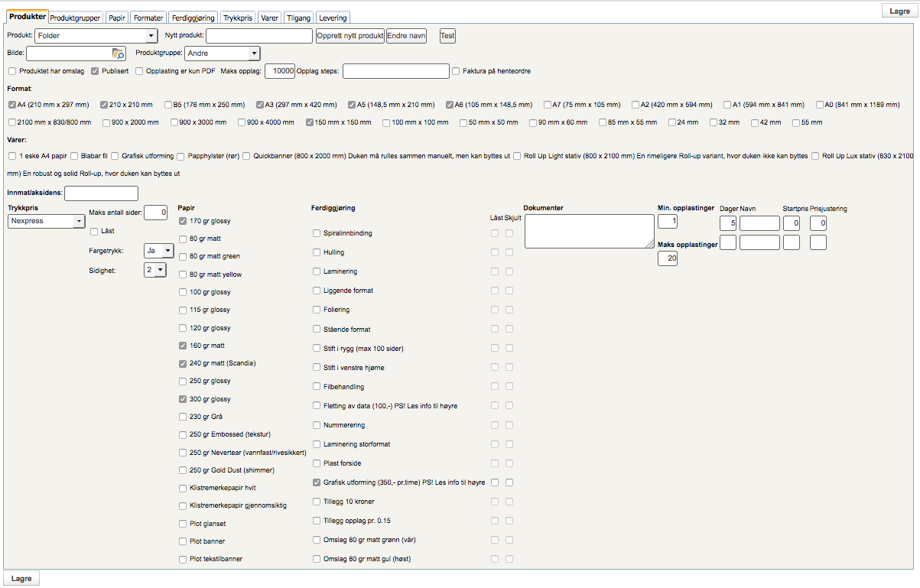
Task: Toggle the Publisert checkbox
Action: 95,71
